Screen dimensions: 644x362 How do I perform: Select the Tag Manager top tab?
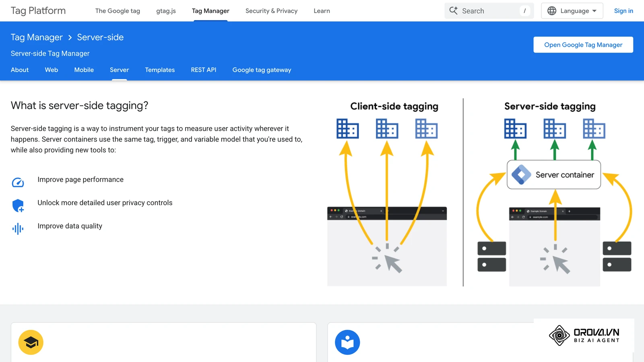click(x=211, y=11)
